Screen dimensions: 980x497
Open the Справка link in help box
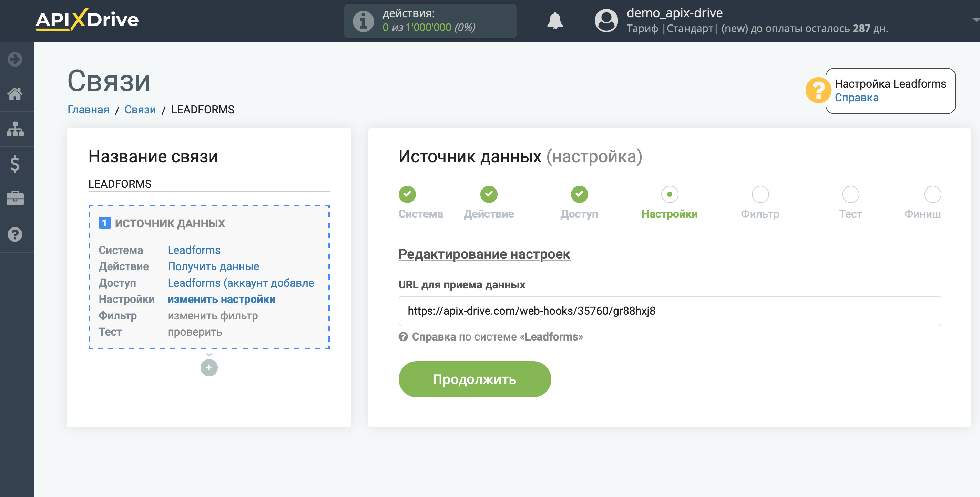[856, 98]
